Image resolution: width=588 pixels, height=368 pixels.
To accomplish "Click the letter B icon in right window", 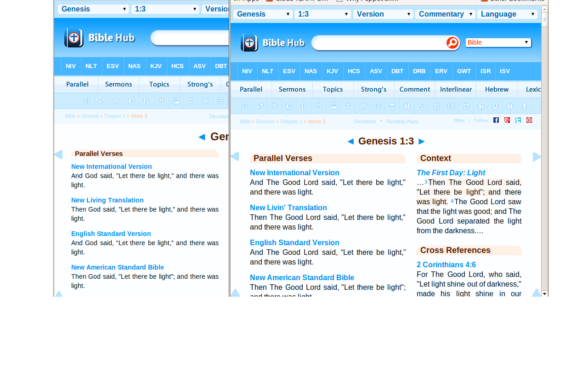I will (x=304, y=106).
